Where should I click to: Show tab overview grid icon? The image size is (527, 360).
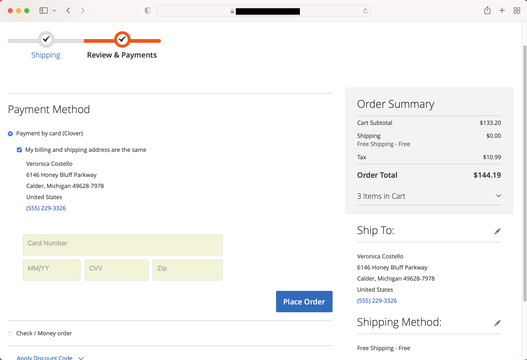coord(517,10)
